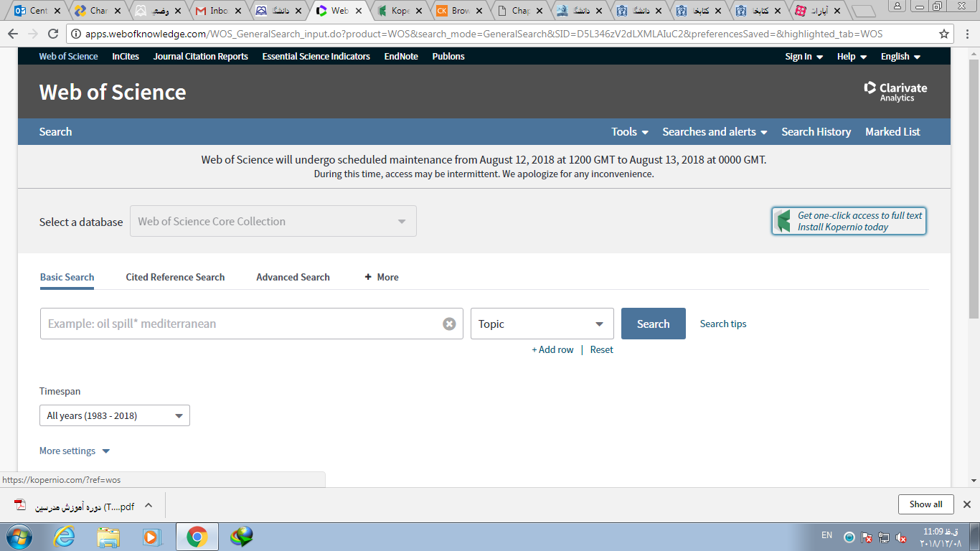
Task: Open the Timespan All years dropdown
Action: pos(115,415)
